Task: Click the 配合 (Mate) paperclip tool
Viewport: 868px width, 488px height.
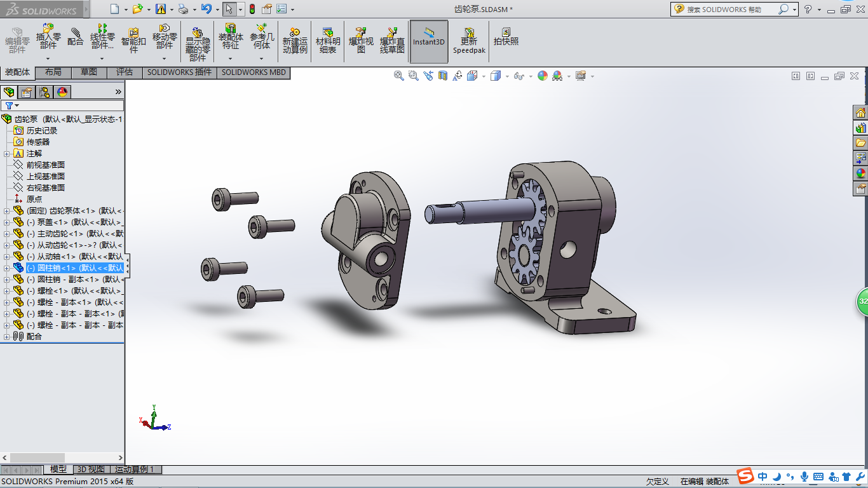Action: pos(76,37)
